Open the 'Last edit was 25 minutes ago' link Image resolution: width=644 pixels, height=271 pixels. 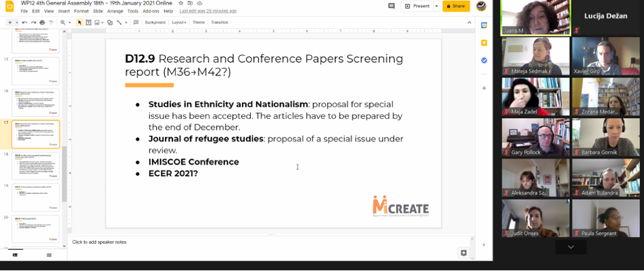pyautogui.click(x=208, y=11)
